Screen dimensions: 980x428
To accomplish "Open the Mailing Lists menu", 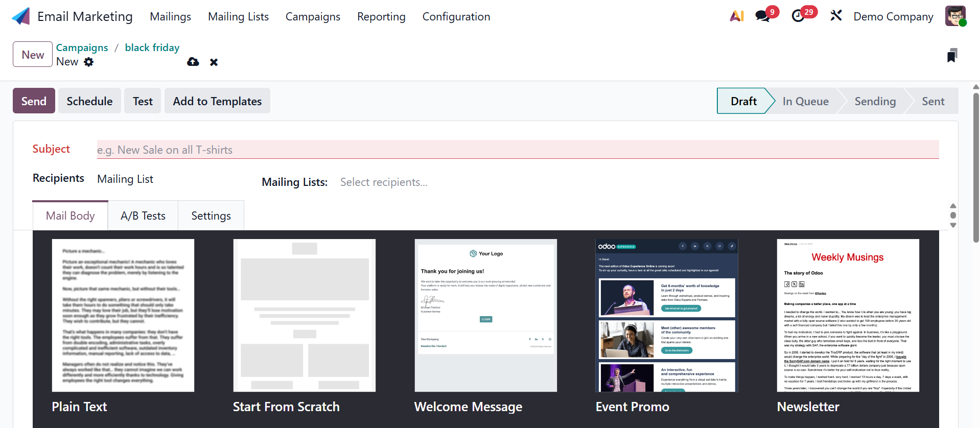I will [238, 16].
